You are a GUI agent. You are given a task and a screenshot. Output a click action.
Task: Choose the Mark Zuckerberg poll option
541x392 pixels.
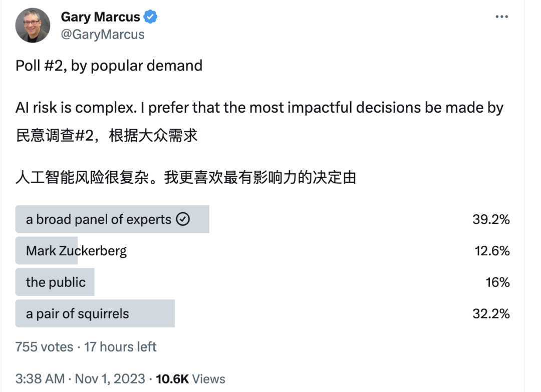coord(76,250)
